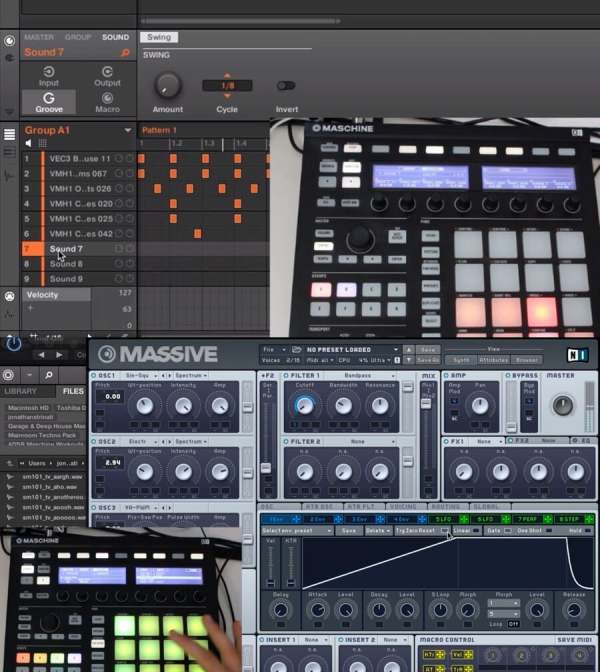Adjust the Swing Amount knob
600x672 pixels.
[x=168, y=85]
